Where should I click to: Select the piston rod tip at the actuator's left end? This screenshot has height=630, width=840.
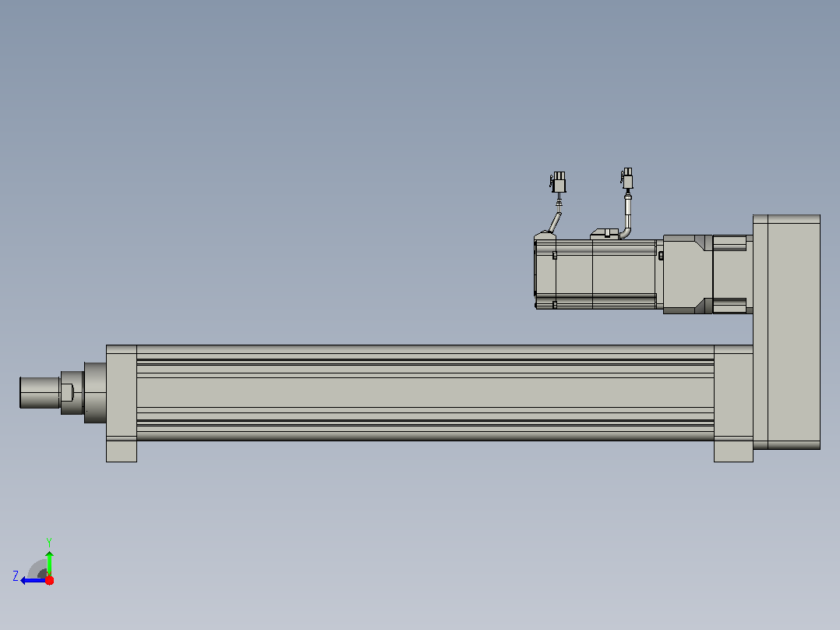(x=40, y=393)
